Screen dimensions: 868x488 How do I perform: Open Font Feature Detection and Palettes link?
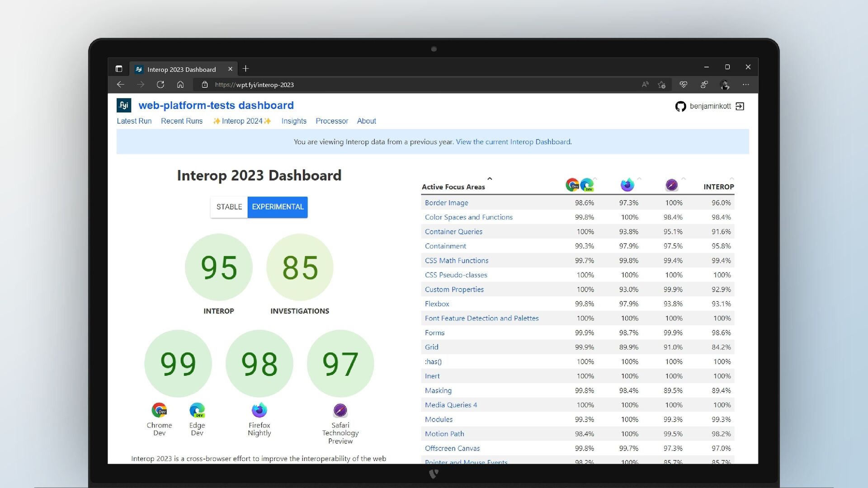tap(482, 319)
